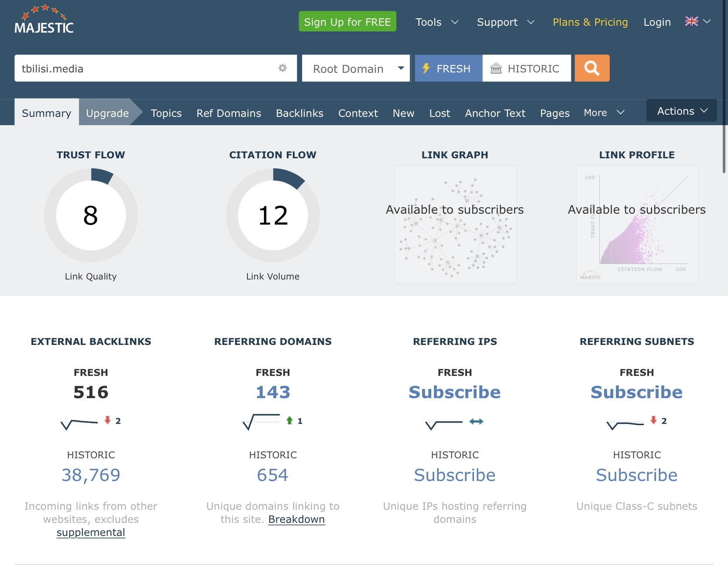Click the Login link
The image size is (728, 573).
tap(657, 22)
